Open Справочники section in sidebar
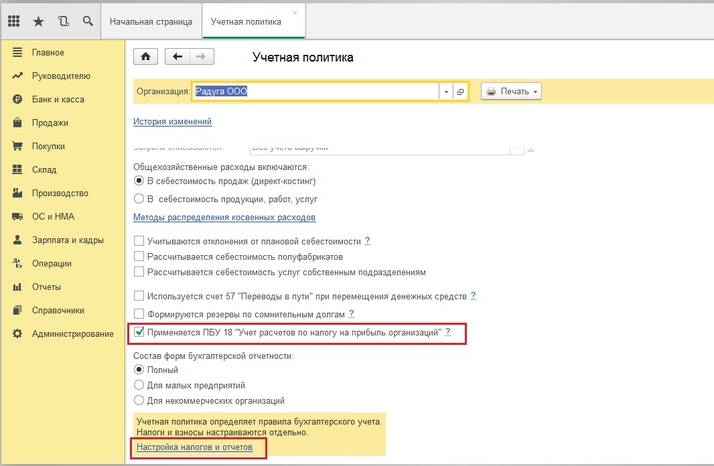The image size is (714, 466). coord(58,310)
